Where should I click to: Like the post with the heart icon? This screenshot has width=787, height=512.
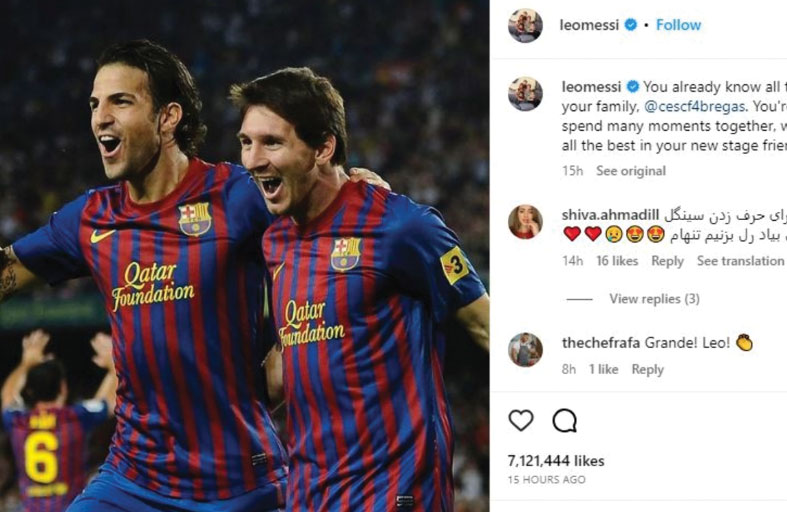click(x=521, y=421)
